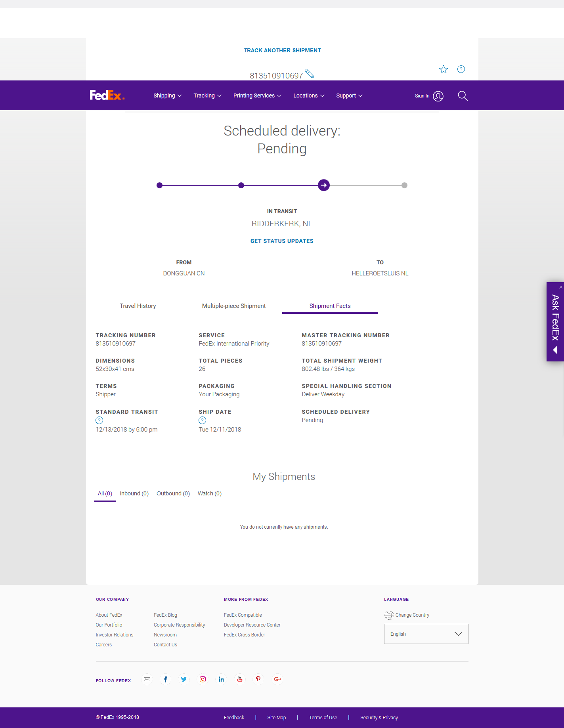
Task: Click the Feedback footer link
Action: pos(234,718)
